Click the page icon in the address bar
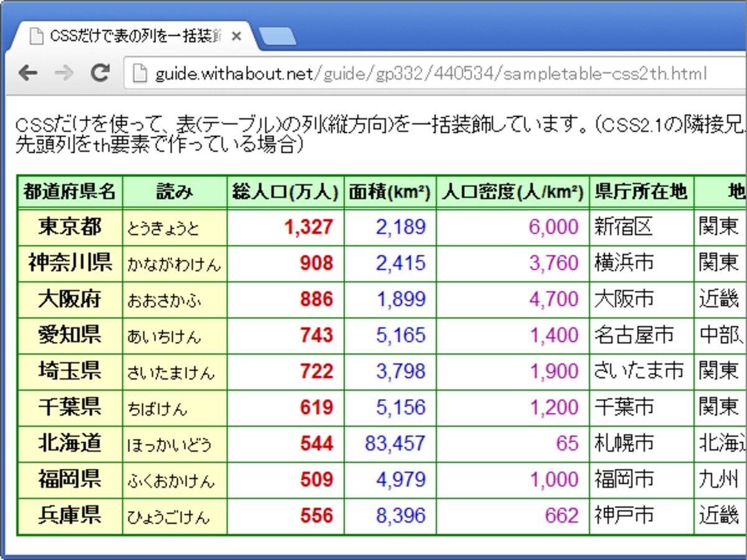The image size is (747, 560). click(x=140, y=74)
